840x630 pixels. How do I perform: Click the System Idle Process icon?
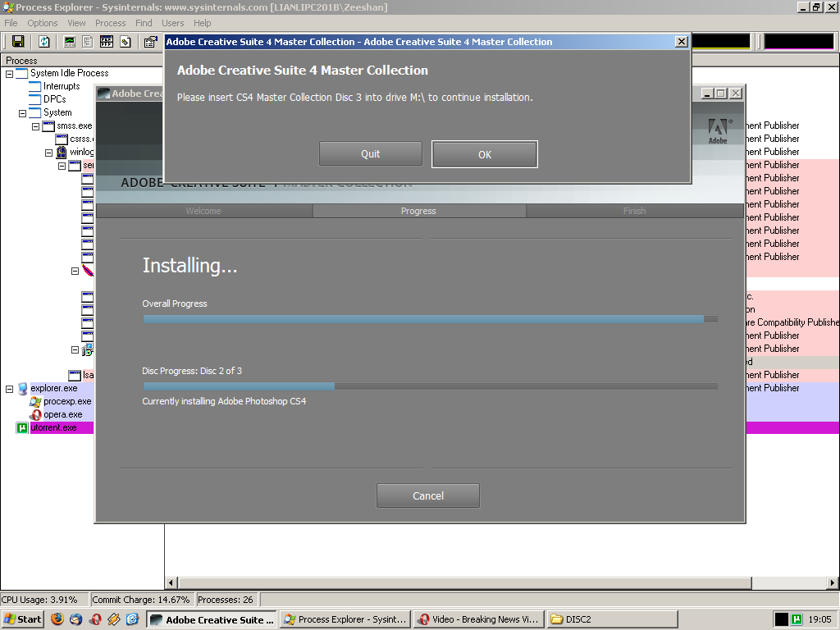click(x=22, y=73)
